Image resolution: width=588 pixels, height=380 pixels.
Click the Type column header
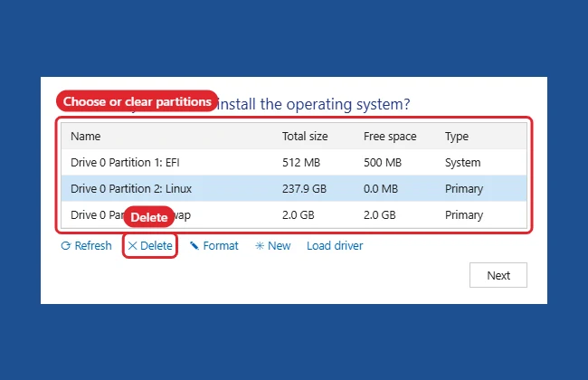(x=457, y=137)
